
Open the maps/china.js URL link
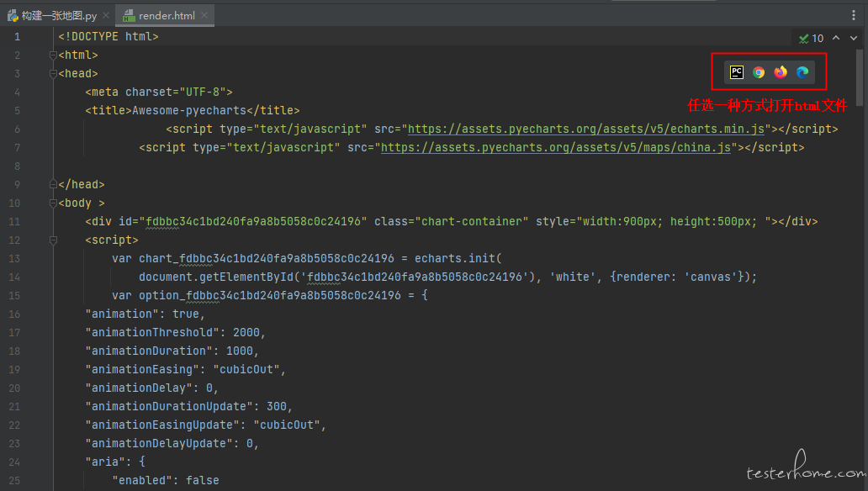tap(556, 147)
